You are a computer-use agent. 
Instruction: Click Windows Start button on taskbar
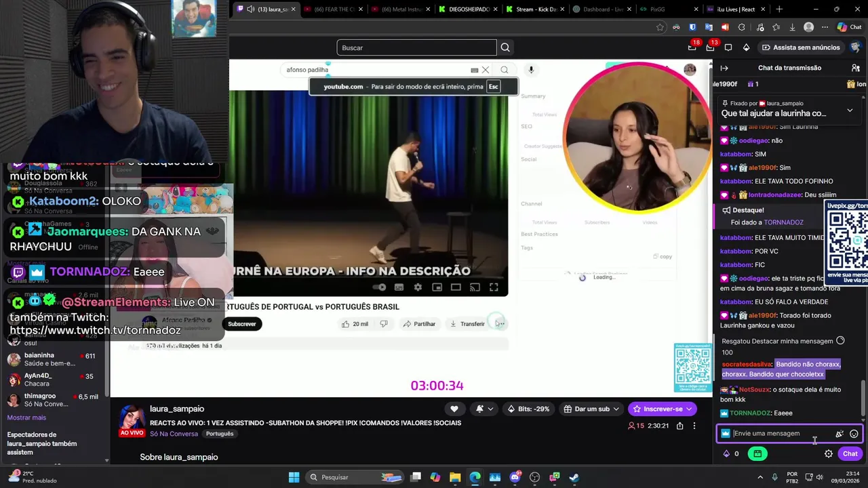pos(294,477)
